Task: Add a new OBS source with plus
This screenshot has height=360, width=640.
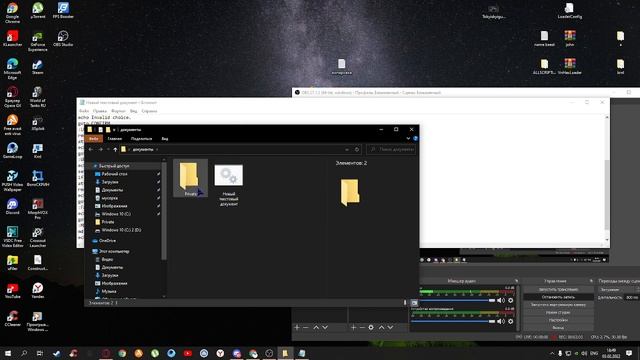Action: 353,327
